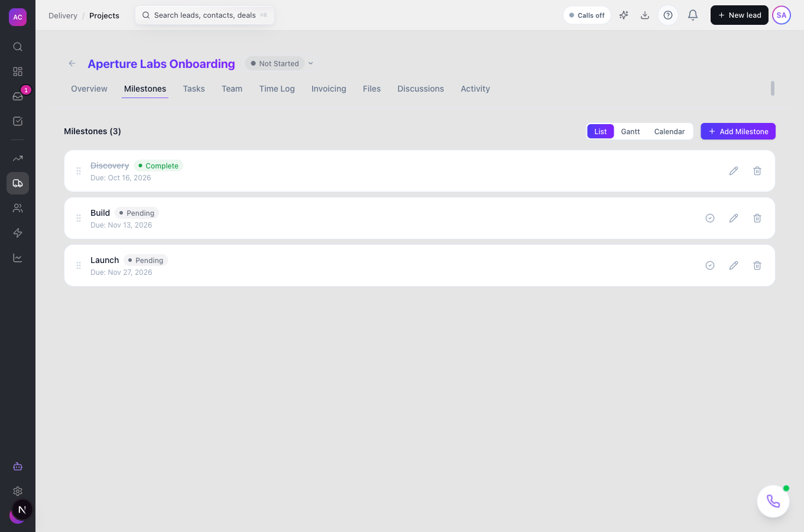Open the inbox icon with notification badge

[18, 96]
